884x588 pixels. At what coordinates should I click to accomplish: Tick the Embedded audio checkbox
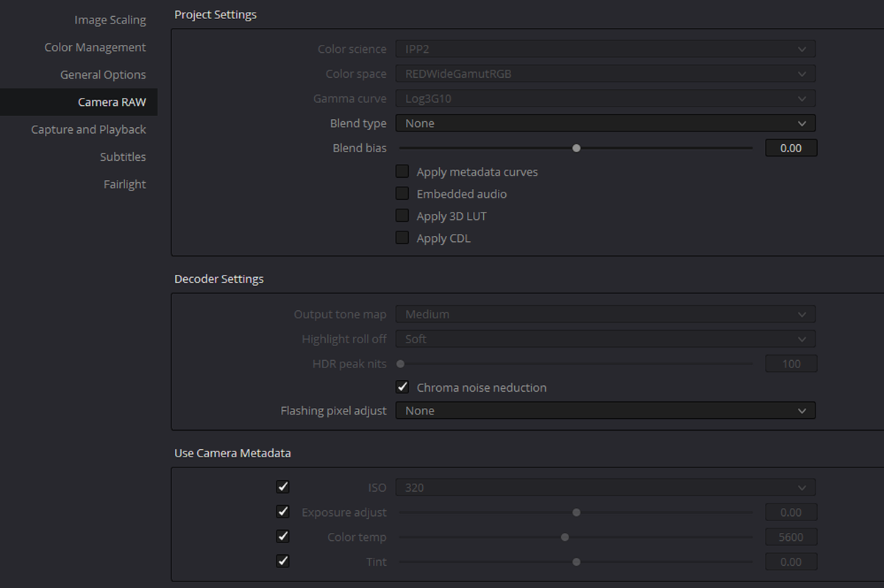402,193
